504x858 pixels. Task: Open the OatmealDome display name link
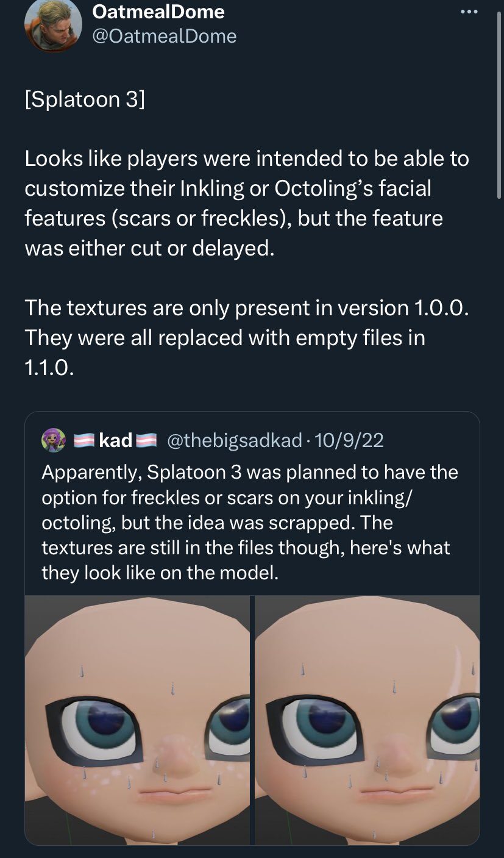pyautogui.click(x=158, y=11)
